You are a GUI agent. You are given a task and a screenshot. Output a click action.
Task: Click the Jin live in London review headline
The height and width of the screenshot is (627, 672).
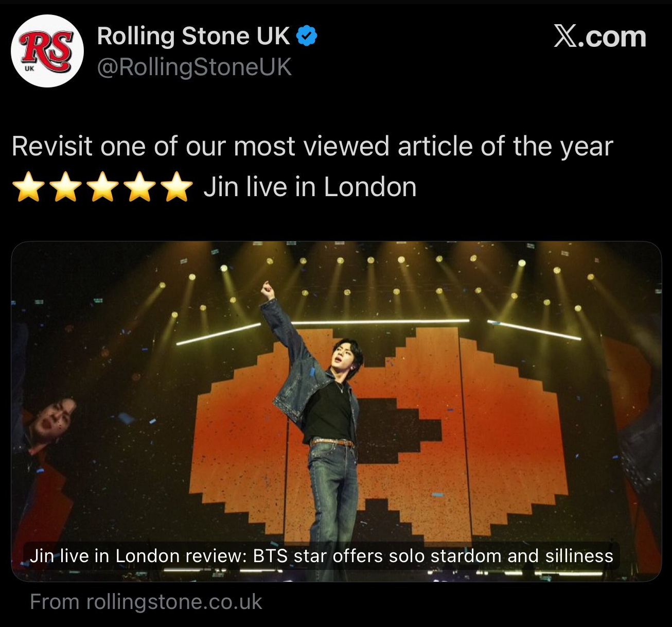(322, 556)
